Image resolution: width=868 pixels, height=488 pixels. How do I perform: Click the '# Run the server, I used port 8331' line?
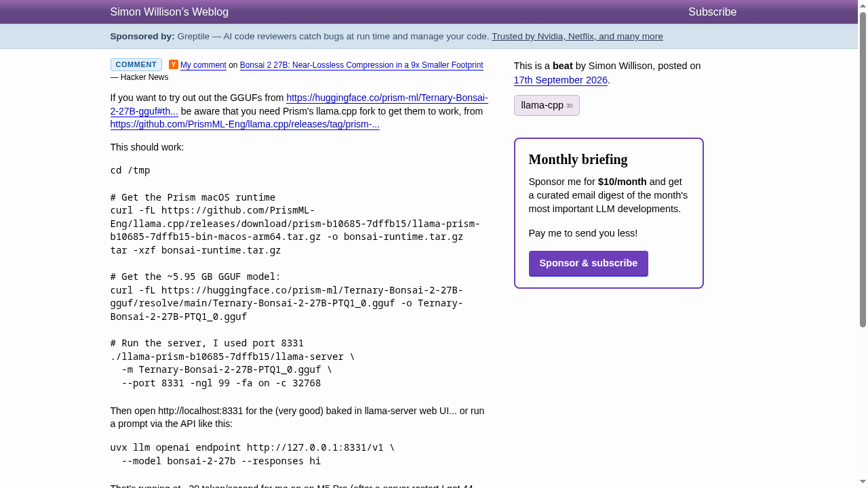207,343
